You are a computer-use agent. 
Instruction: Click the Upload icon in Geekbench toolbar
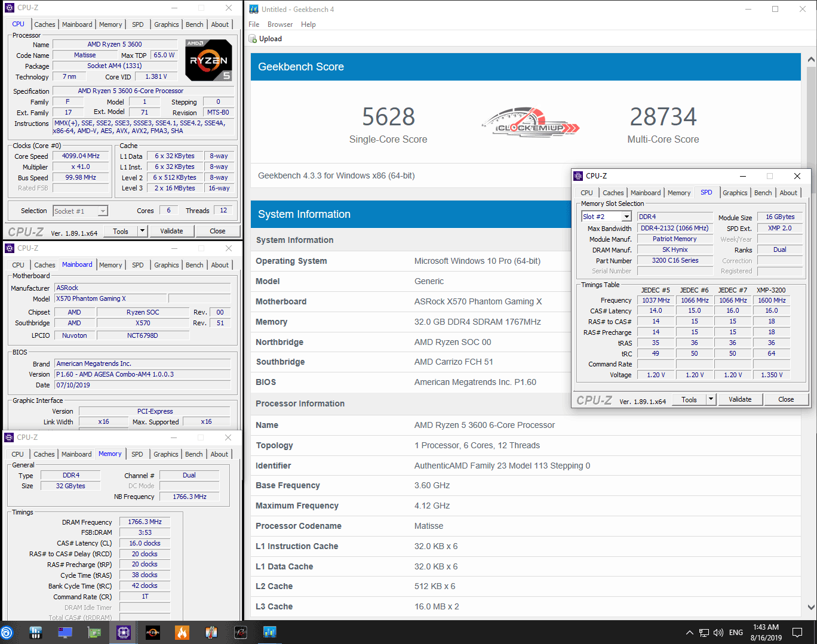(x=253, y=39)
